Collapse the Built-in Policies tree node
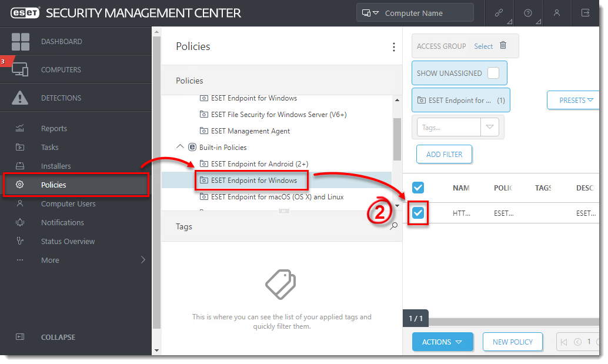Screen dimensions: 608x364 click(x=180, y=147)
